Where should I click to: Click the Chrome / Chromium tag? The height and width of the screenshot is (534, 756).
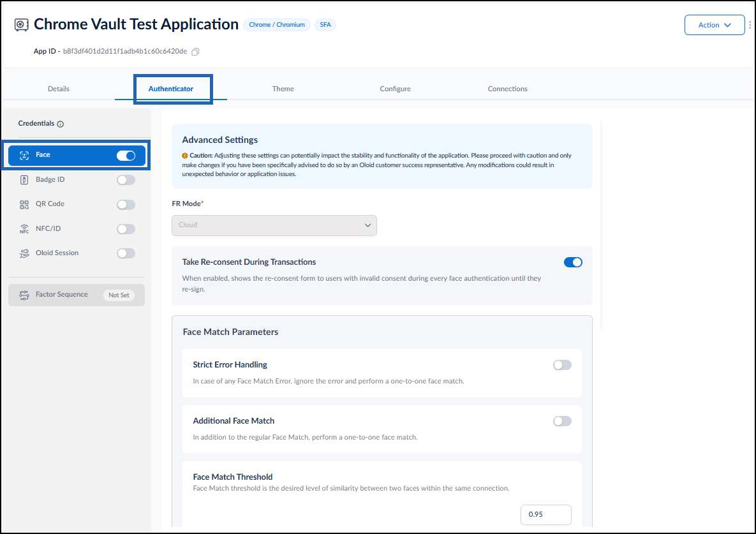point(277,25)
